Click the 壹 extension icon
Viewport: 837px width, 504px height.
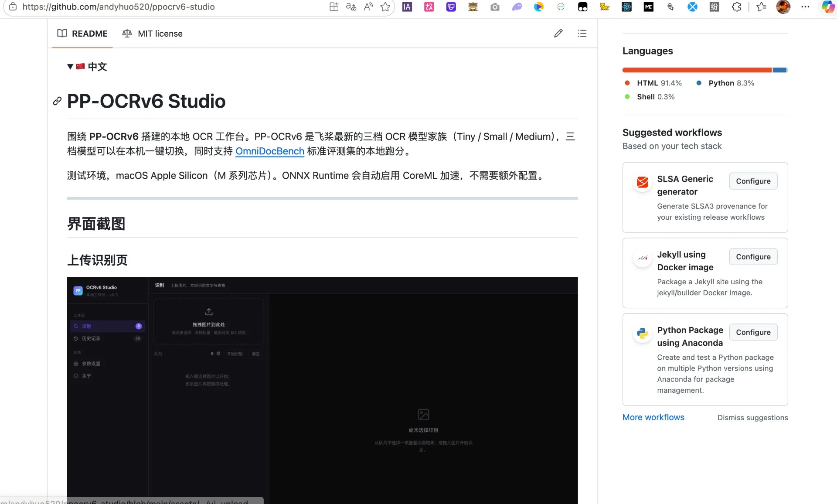[x=473, y=7]
